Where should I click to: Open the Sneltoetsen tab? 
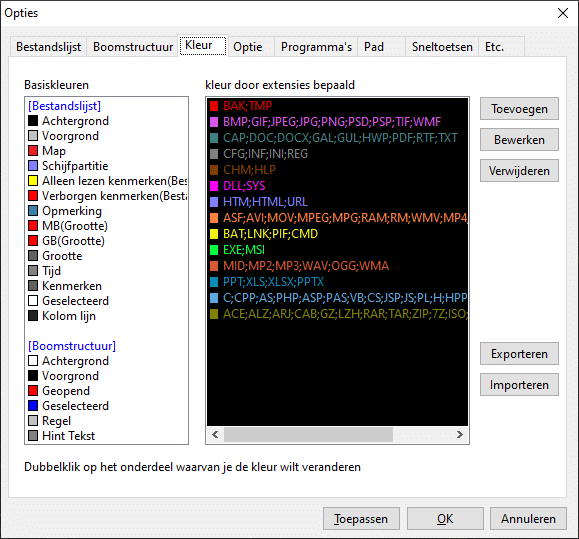[442, 47]
